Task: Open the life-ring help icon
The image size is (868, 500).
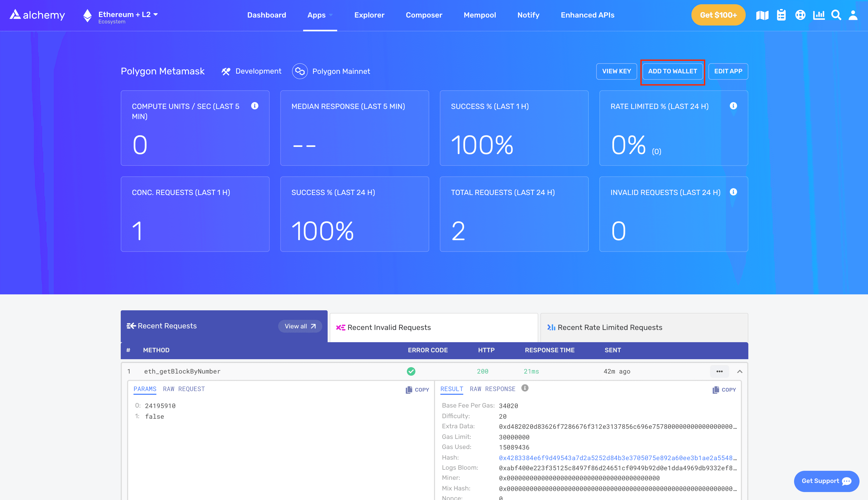Action: (800, 15)
